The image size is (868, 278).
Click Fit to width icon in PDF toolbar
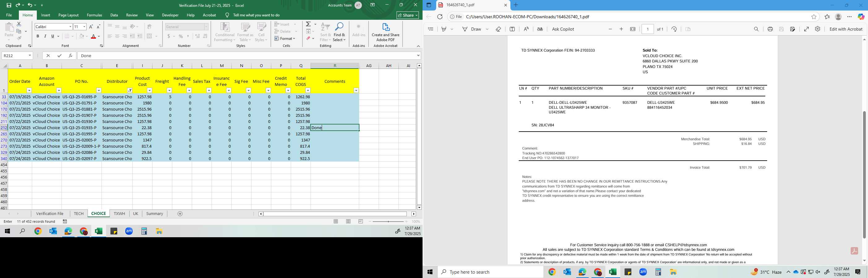pos(633,29)
